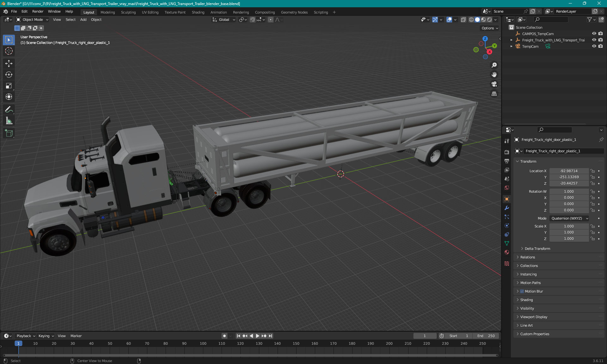The image size is (607, 364).
Task: Click the End frame field
Action: click(487, 336)
